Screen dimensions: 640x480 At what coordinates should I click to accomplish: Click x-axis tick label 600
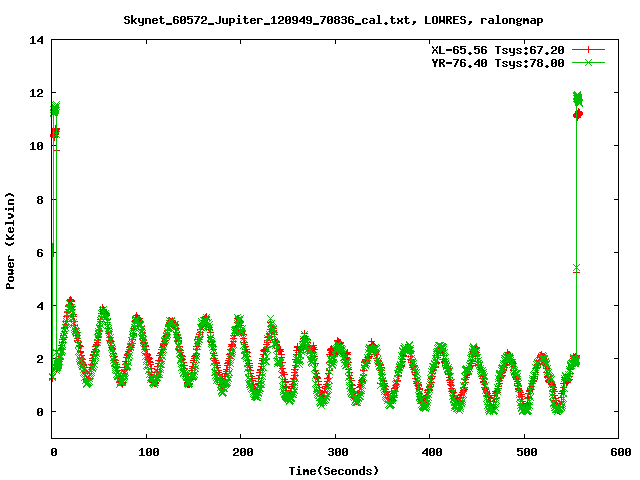(620, 452)
